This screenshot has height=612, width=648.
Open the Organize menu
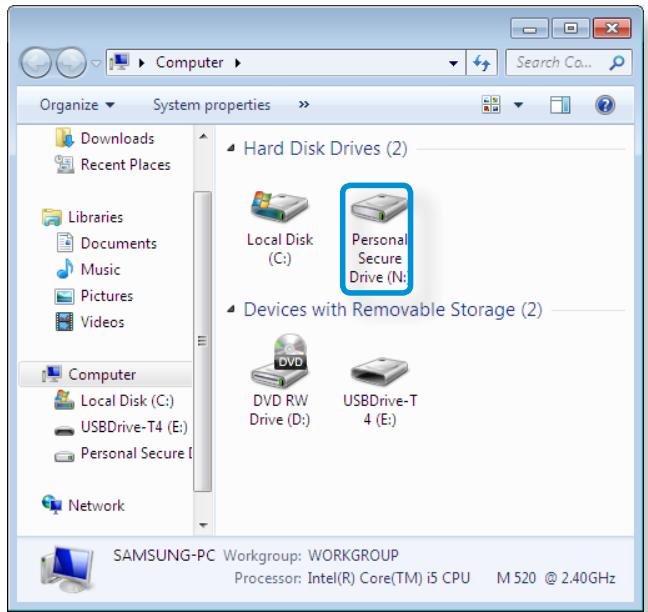[x=77, y=105]
